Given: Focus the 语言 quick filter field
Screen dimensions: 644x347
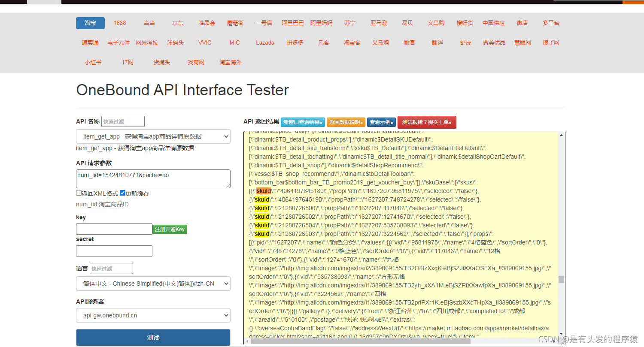Looking at the screenshot, I should (x=111, y=269).
